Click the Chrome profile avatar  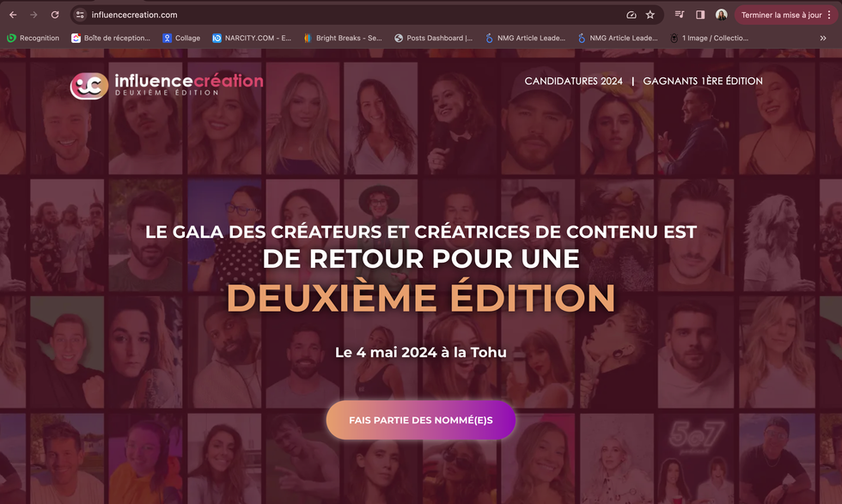[721, 15]
